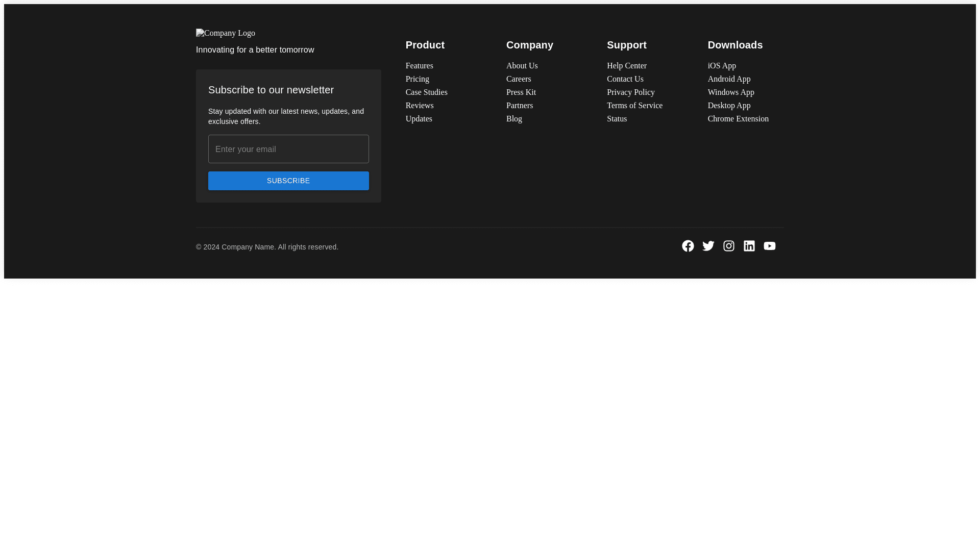The image size is (980, 551).
Task: Open the Twitter social icon
Action: pos(708,246)
